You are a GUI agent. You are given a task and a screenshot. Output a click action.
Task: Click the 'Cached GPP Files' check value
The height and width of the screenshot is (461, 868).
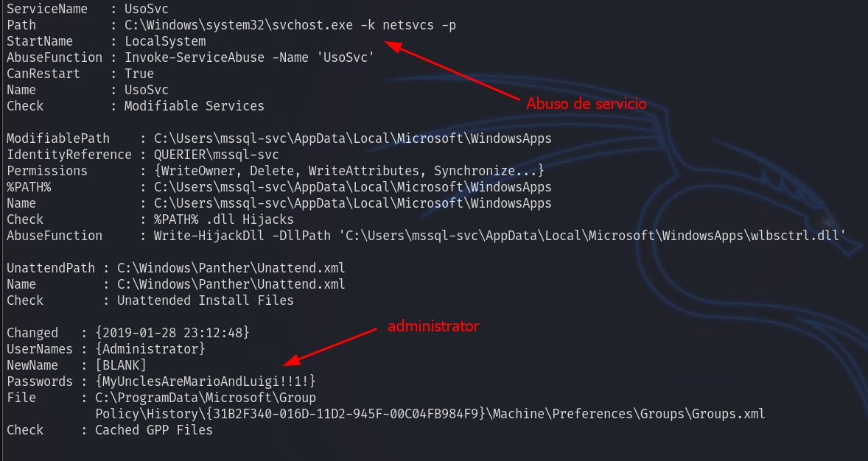pos(153,430)
